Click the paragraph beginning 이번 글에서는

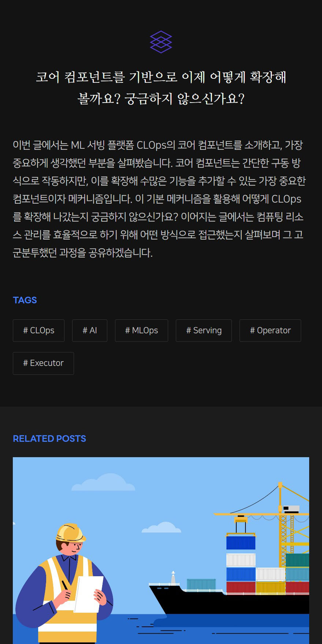coord(159,199)
